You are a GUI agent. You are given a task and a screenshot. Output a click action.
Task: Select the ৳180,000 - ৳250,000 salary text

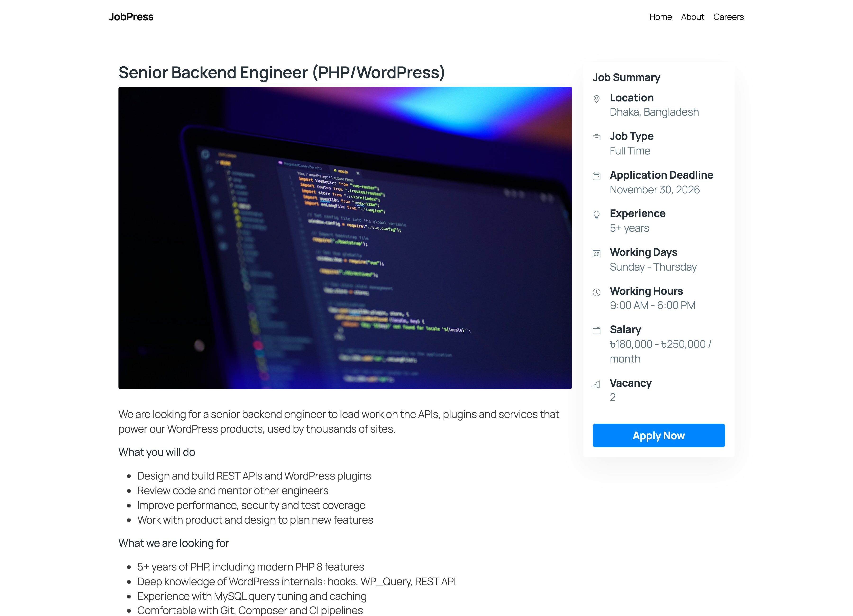pyautogui.click(x=660, y=351)
